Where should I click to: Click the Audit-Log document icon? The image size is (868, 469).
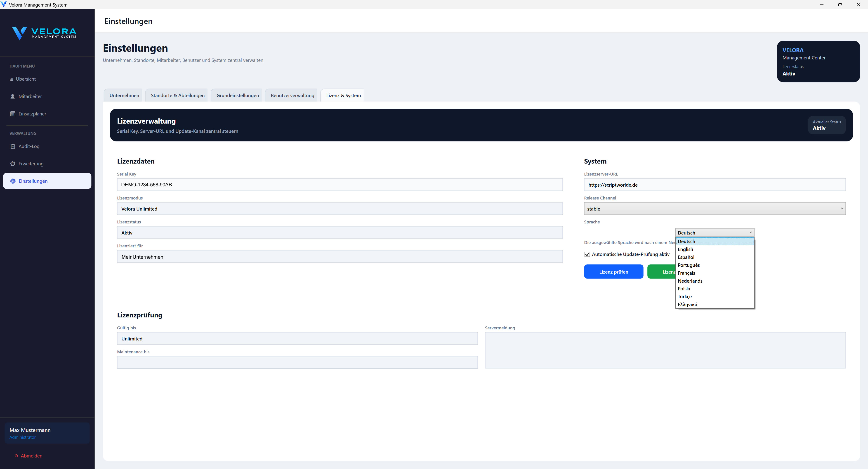(x=13, y=146)
